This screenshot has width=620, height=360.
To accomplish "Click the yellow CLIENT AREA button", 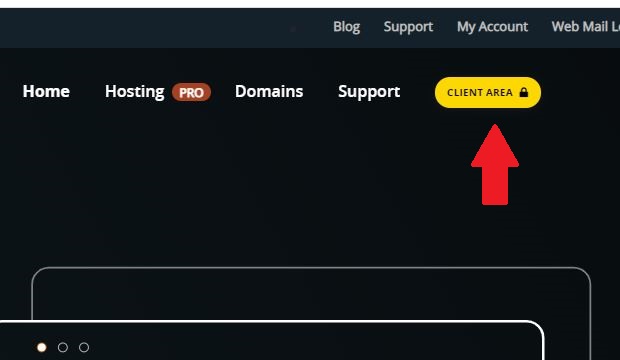I will pos(488,93).
